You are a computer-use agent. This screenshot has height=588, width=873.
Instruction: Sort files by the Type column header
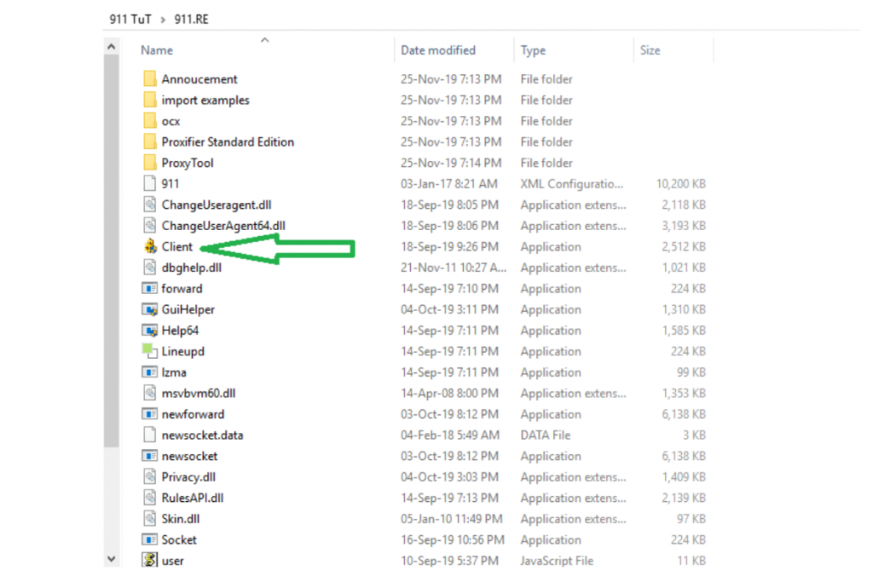(x=533, y=50)
